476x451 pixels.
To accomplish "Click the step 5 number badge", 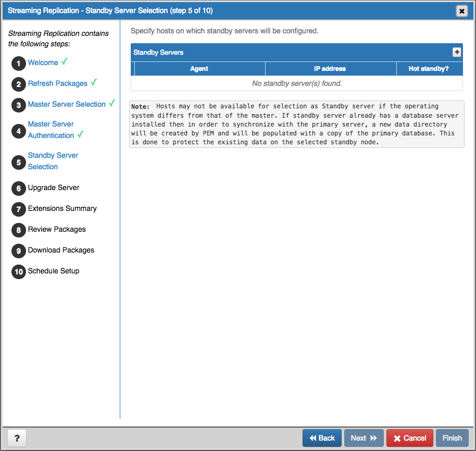I will [x=19, y=162].
